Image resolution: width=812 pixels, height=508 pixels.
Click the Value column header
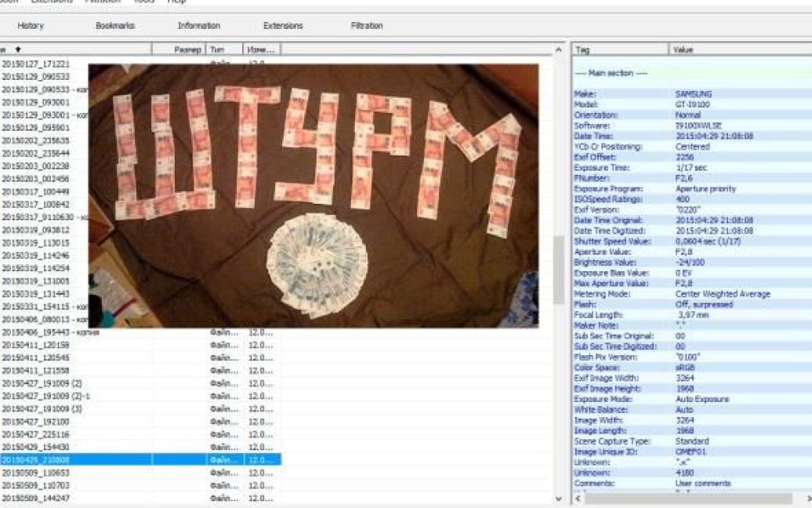point(741,49)
